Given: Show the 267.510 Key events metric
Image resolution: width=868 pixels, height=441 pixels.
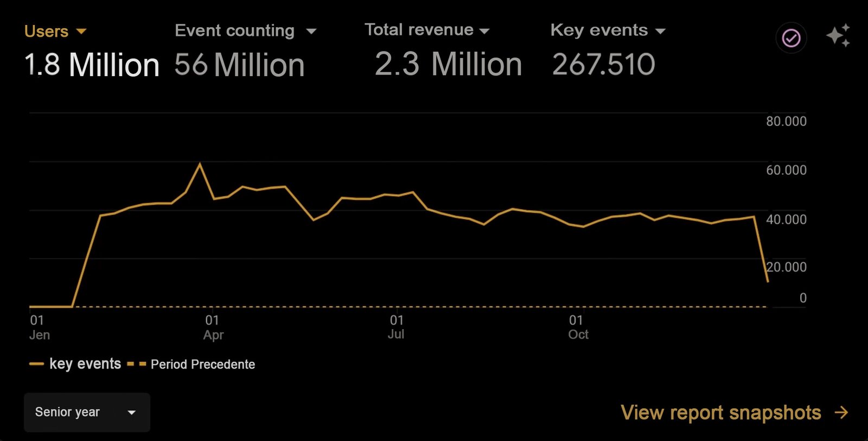Looking at the screenshot, I should pyautogui.click(x=603, y=64).
